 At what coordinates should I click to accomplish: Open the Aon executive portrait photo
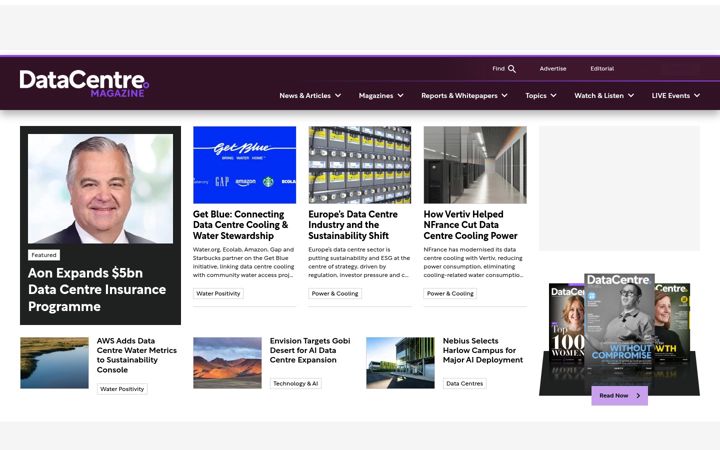(101, 189)
